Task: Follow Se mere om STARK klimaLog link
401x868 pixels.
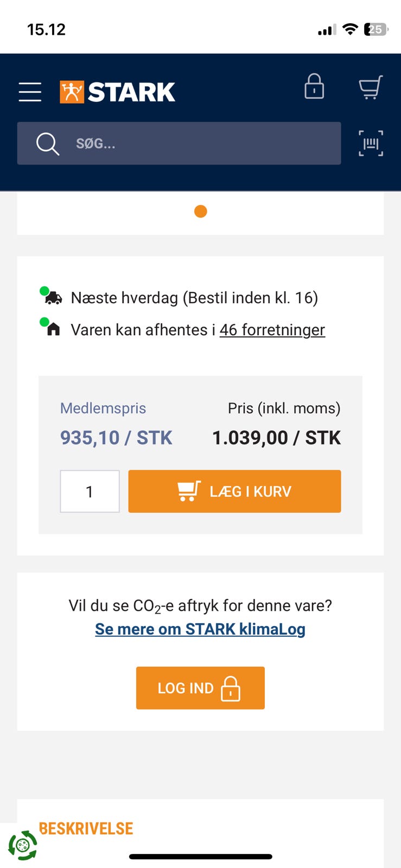Action: [200, 629]
